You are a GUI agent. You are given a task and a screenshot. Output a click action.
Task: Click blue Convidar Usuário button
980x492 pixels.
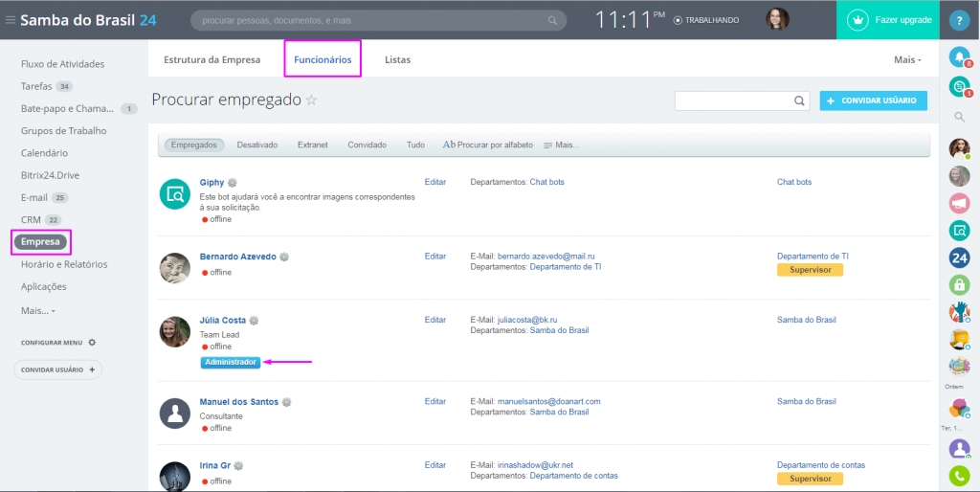873,101
